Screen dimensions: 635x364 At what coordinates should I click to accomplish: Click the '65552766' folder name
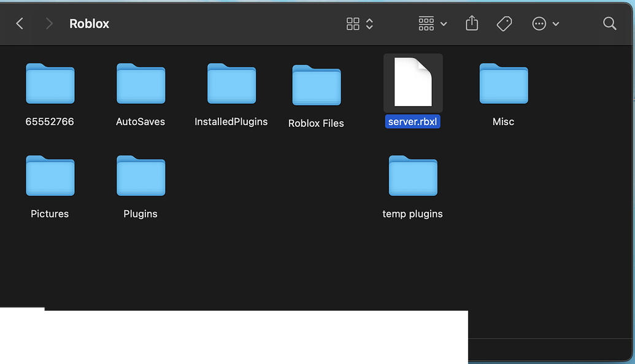pyautogui.click(x=50, y=122)
